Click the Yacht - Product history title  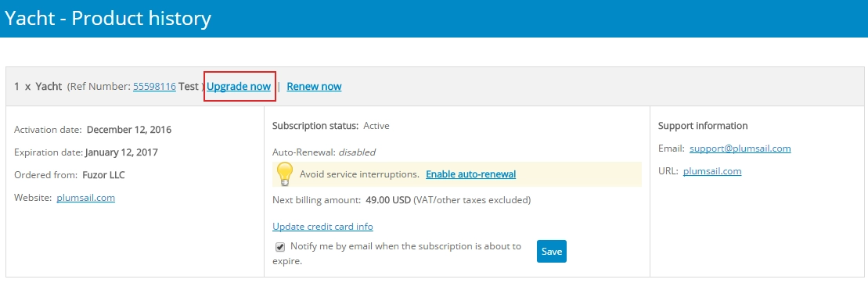pyautogui.click(x=108, y=18)
